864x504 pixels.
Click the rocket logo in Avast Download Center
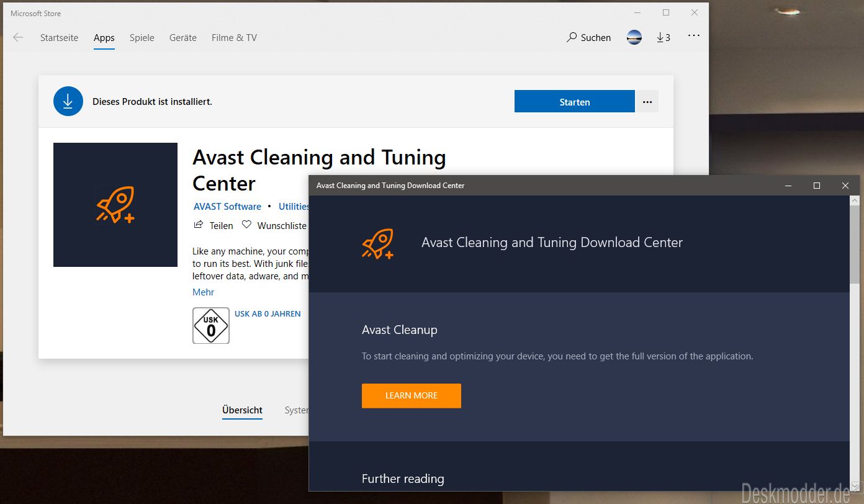[x=378, y=244]
